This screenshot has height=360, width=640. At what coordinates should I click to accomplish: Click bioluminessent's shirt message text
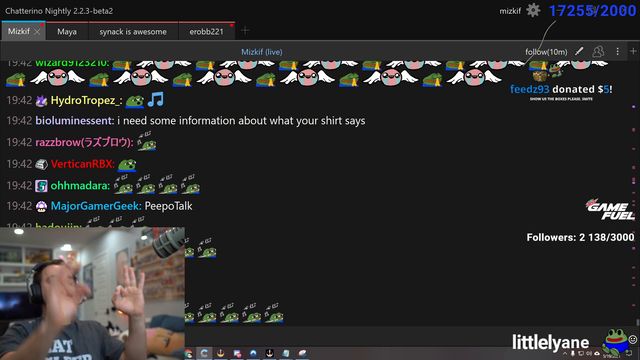[x=241, y=121]
